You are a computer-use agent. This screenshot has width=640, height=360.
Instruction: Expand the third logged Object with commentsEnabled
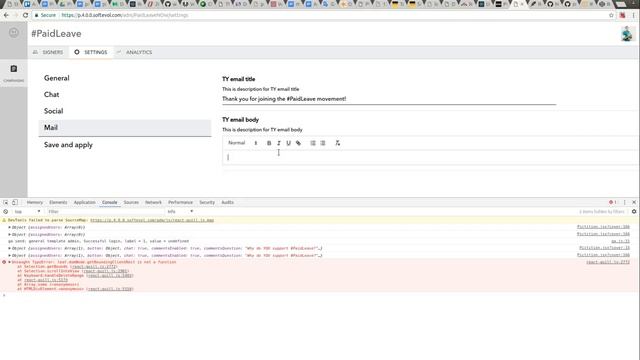coord(9,248)
